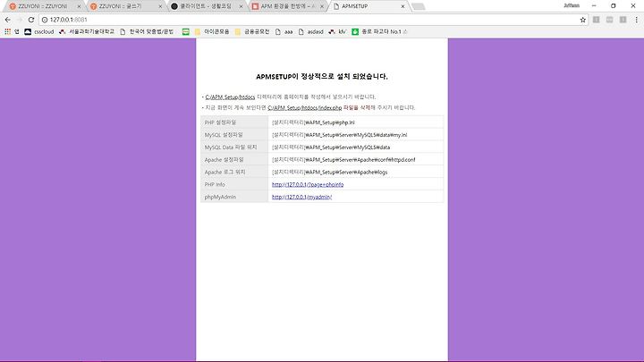Viewport: 644px width, 362px height.
Task: Open the http://127.0.0.1/?page=phpinfo link
Action: point(308,185)
